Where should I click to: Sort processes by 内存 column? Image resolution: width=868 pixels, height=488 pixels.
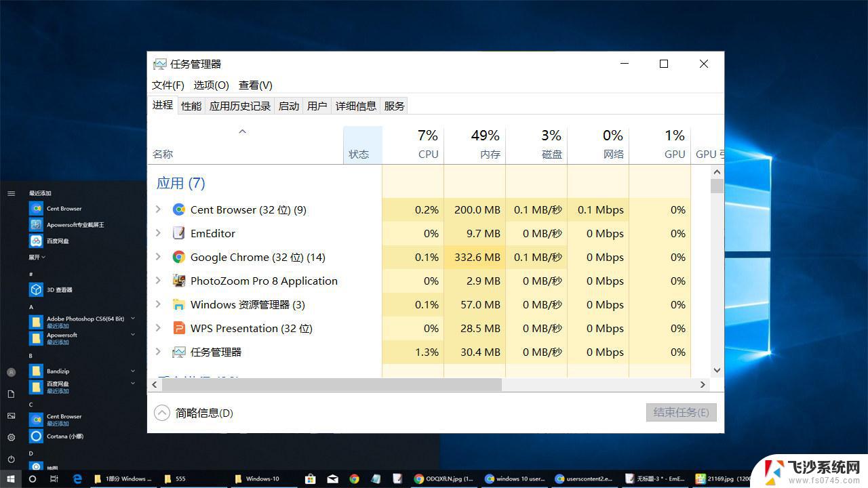click(475, 145)
